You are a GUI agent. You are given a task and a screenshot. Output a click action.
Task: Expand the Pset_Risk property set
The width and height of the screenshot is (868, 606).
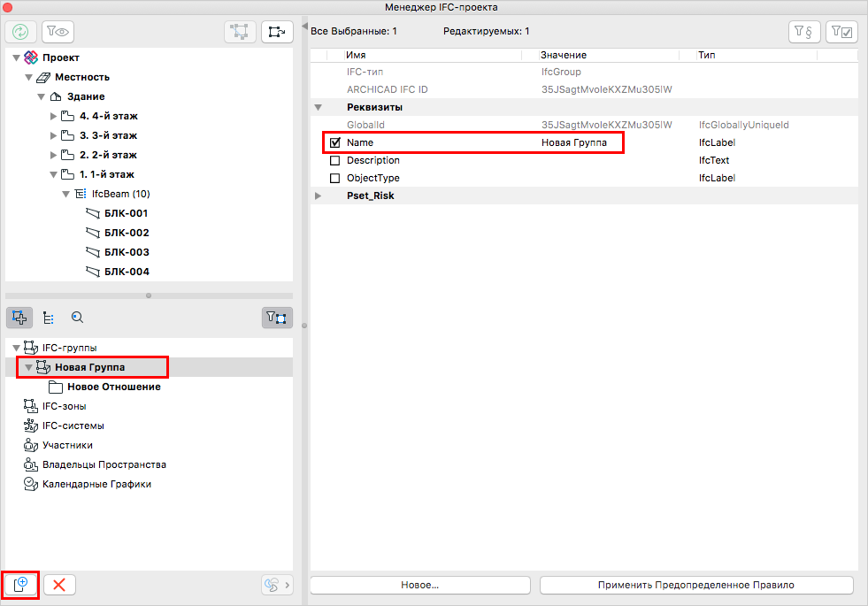point(319,196)
